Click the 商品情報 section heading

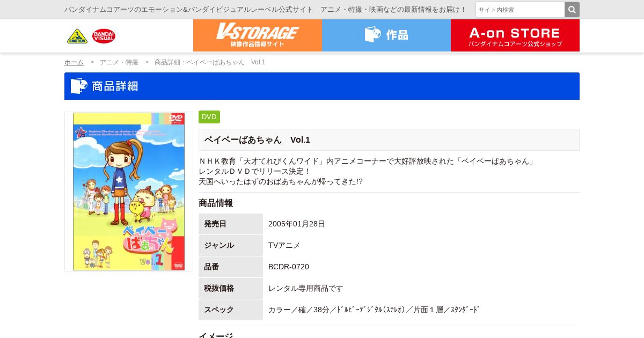(x=216, y=203)
